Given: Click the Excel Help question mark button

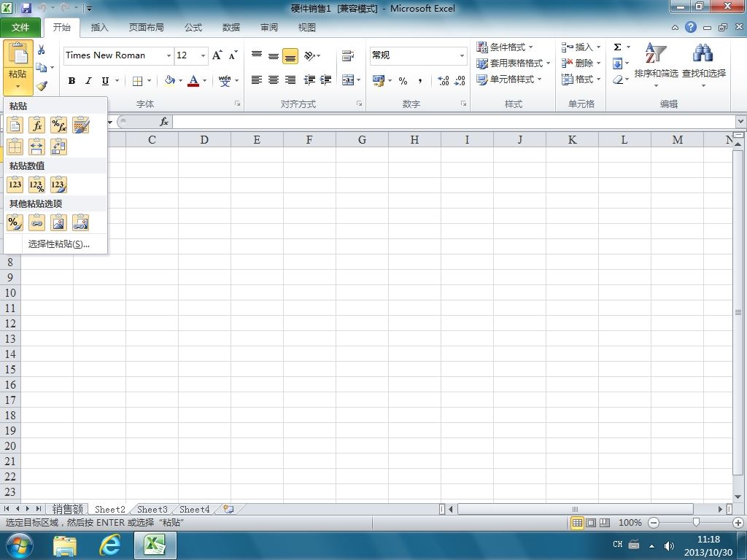Looking at the screenshot, I should tap(691, 27).
